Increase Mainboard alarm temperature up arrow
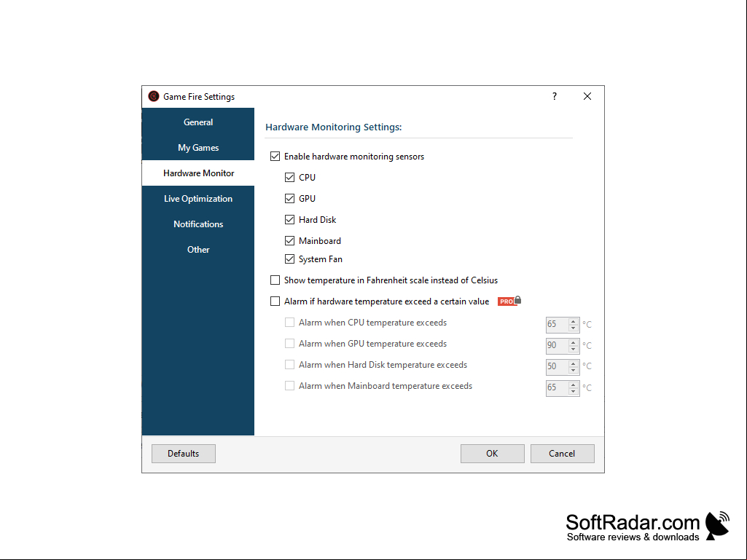Viewport: 747px width, 560px height. tap(574, 384)
